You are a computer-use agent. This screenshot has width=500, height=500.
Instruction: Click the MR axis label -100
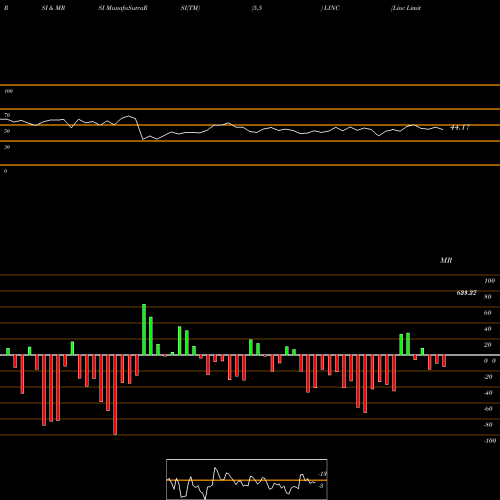490,441
